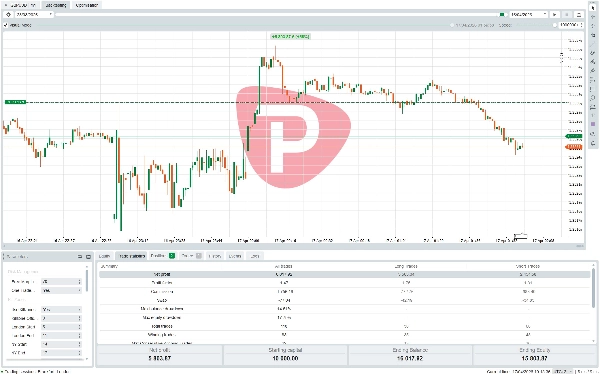Adjust the starting capital stepper near speed slider

coord(570,25)
